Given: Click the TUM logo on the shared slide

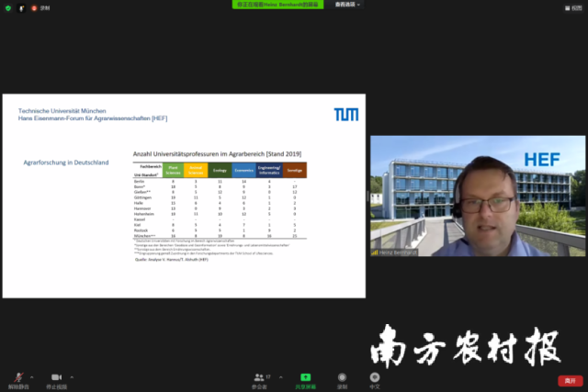Looking at the screenshot, I should tap(345, 114).
